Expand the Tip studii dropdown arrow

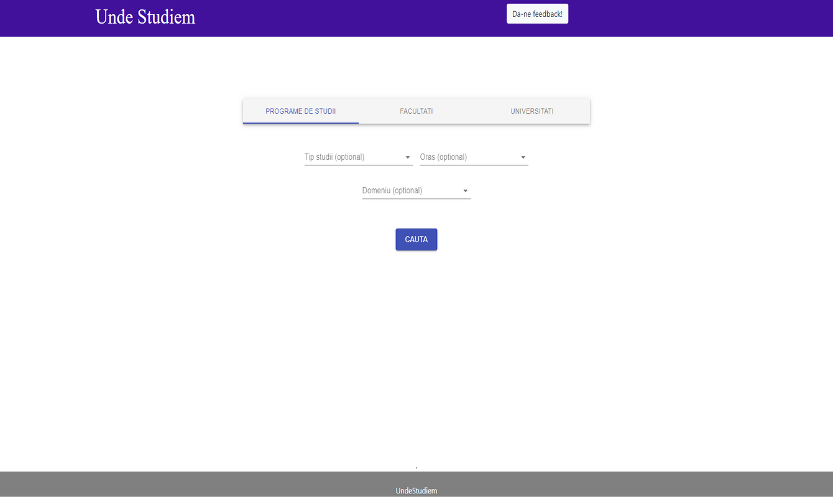408,158
